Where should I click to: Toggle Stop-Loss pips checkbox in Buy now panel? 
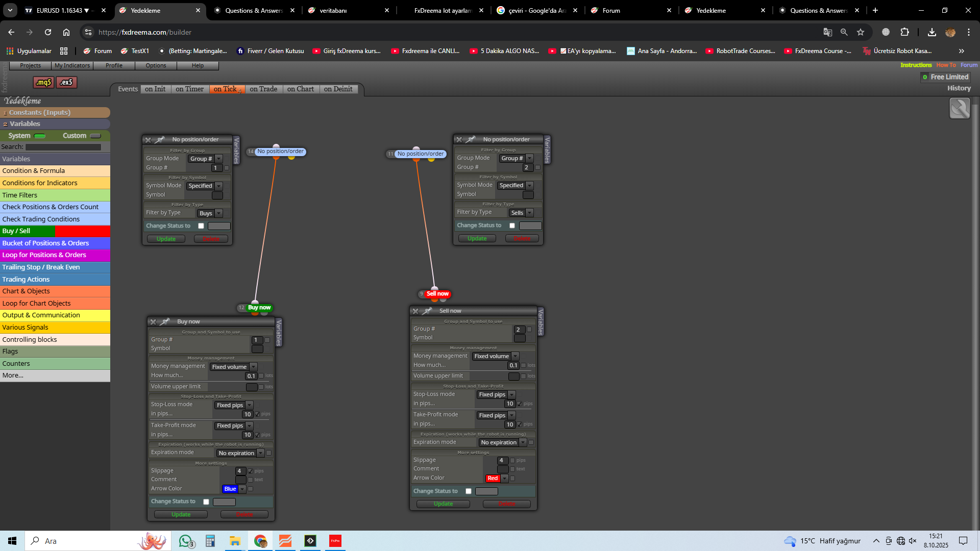[257, 414]
